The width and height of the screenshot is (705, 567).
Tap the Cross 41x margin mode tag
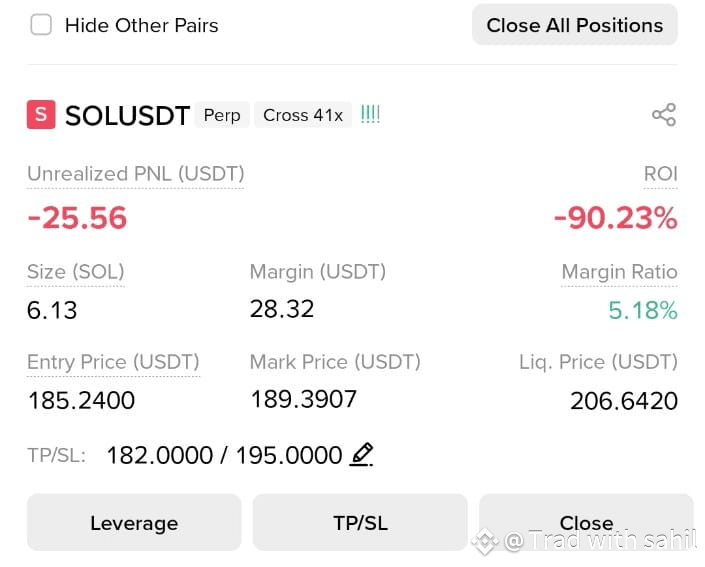(303, 115)
